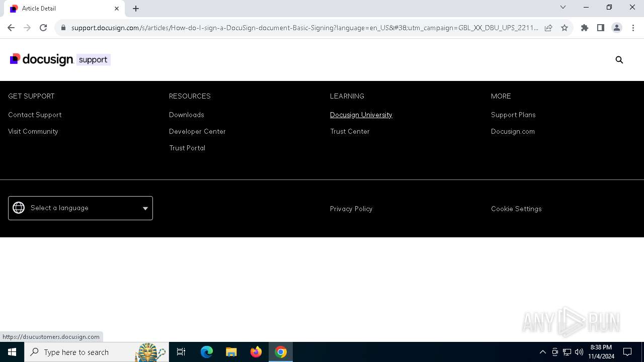Open a new tab with the plus button
The height and width of the screenshot is (362, 644).
tap(136, 9)
